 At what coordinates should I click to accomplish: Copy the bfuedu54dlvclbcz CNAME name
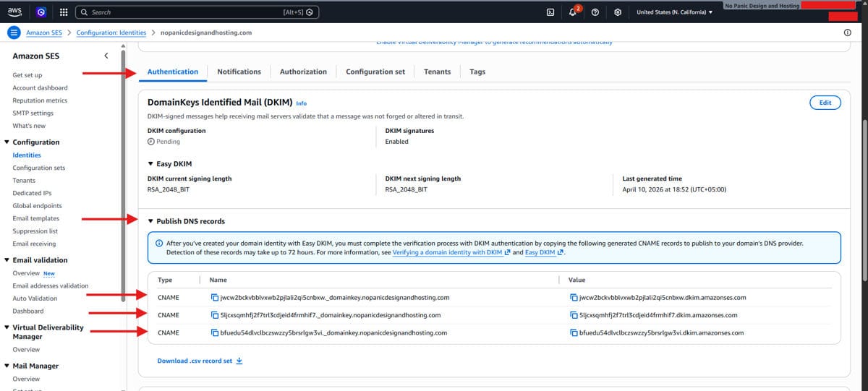214,332
